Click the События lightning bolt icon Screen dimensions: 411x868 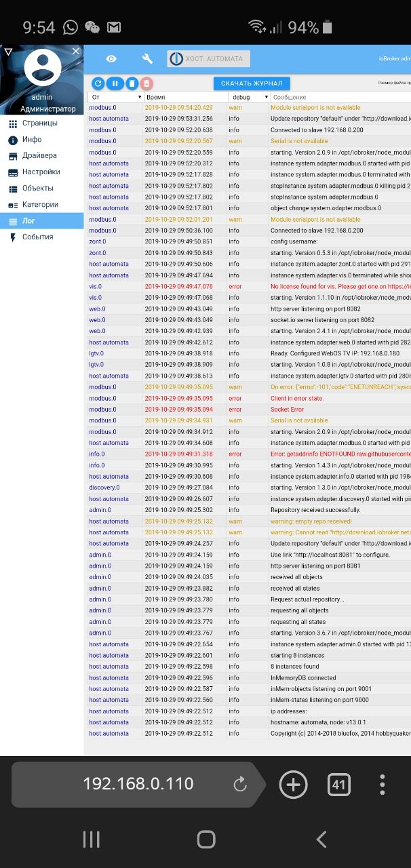(x=12, y=237)
